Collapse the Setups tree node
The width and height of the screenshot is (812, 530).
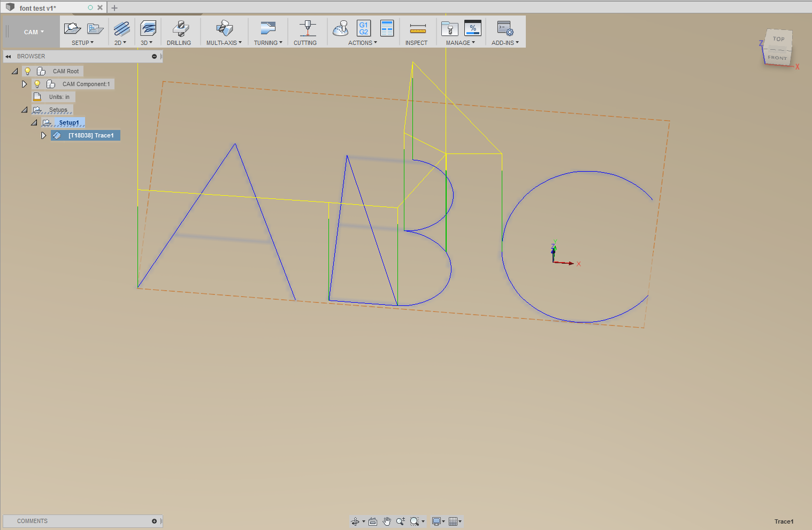click(x=25, y=110)
